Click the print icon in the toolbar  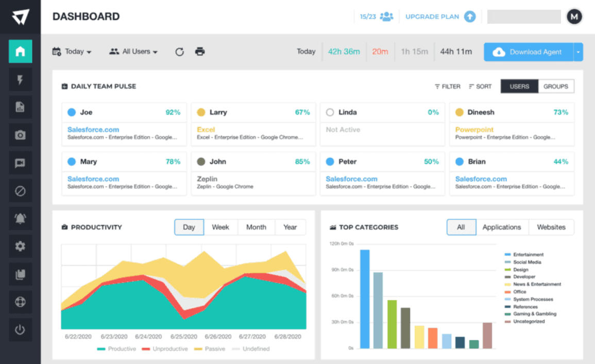pyautogui.click(x=199, y=51)
